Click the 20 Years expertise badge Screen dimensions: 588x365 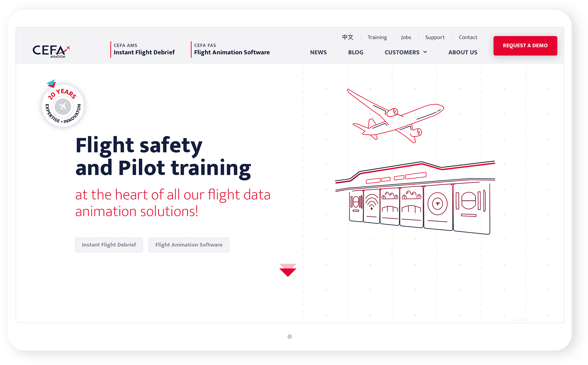[63, 103]
